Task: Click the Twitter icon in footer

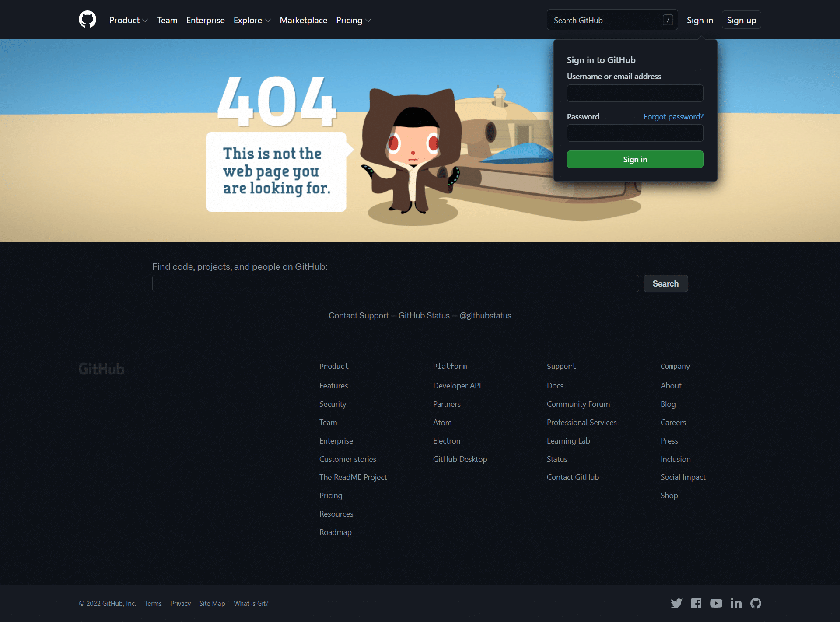Action: (x=677, y=603)
